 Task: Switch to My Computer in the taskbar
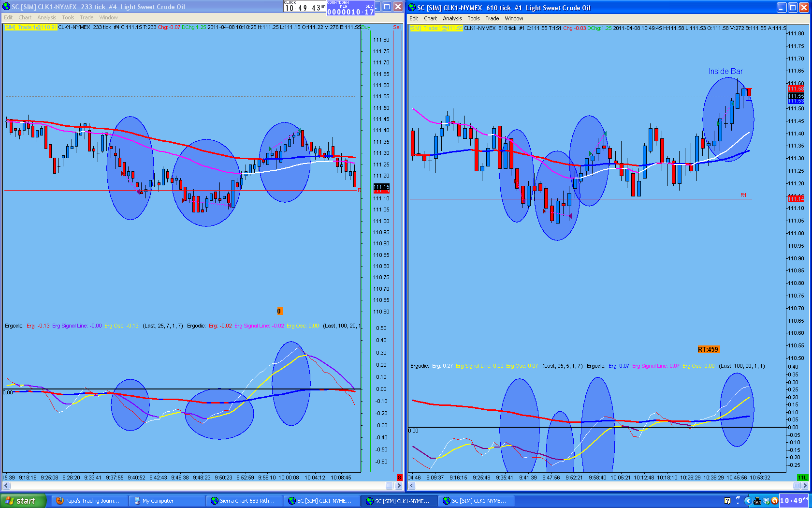click(x=166, y=501)
